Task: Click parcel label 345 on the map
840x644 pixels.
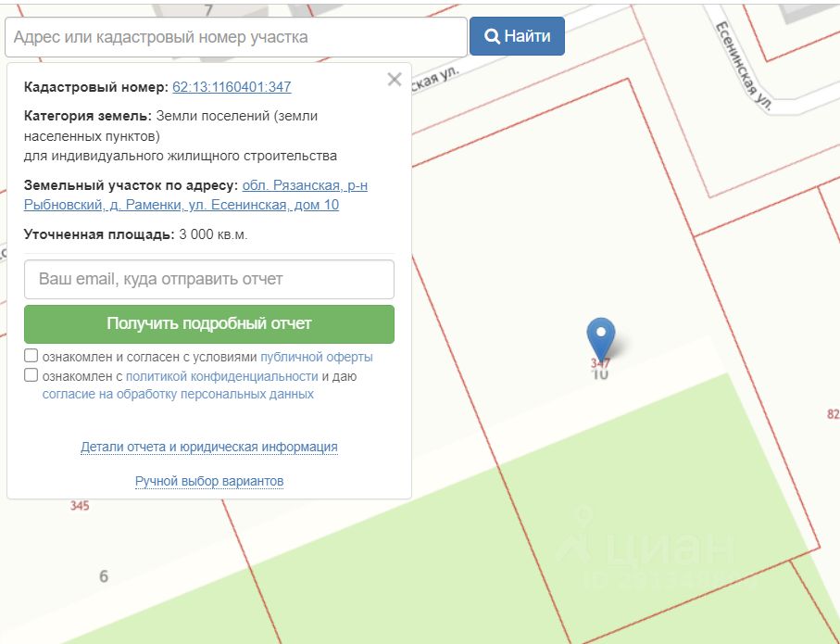Action: coord(80,506)
